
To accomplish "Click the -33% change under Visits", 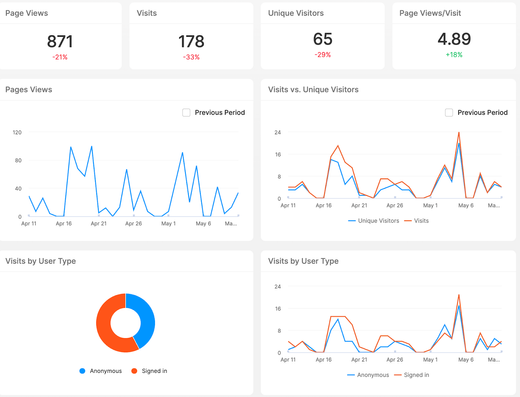I will click(x=191, y=57).
